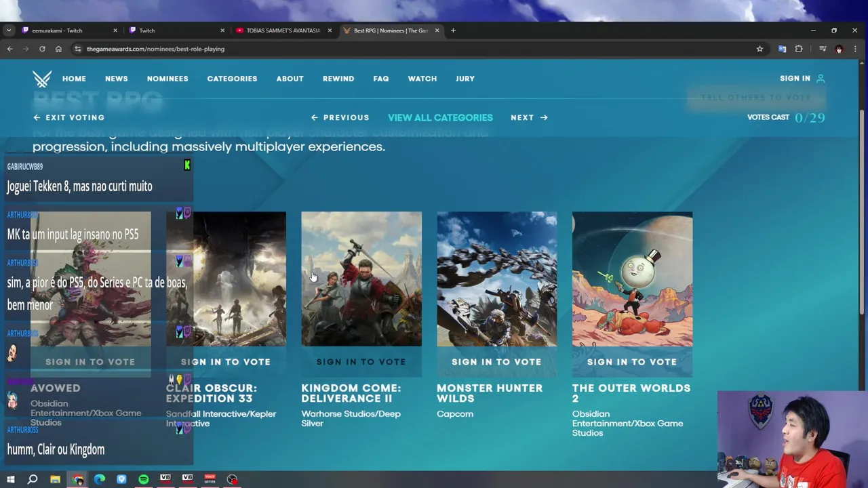Bookmark this page with the star icon
This screenshot has height=488, width=868.
point(759,49)
